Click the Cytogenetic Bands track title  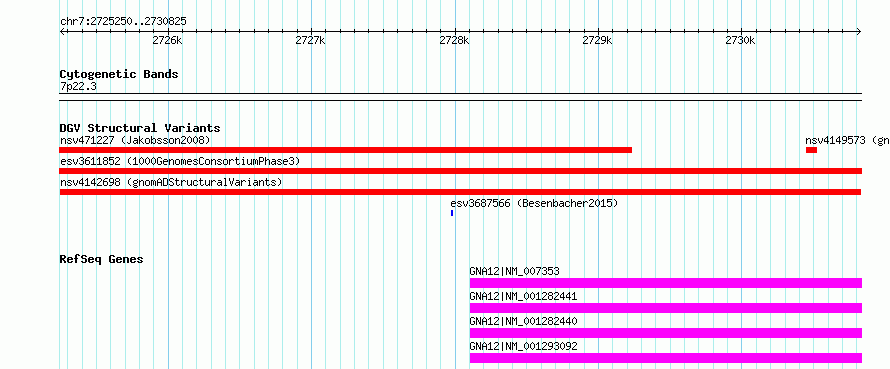point(119,74)
